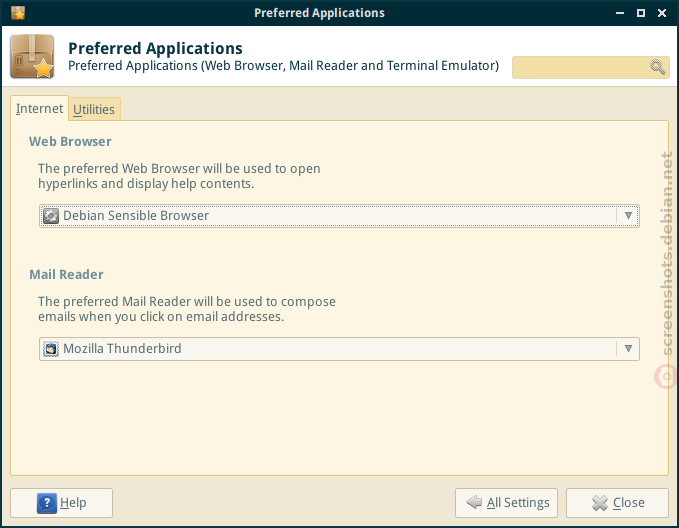
Task: Open the Debian Sensible Browser combo box
Action: click(x=339, y=216)
